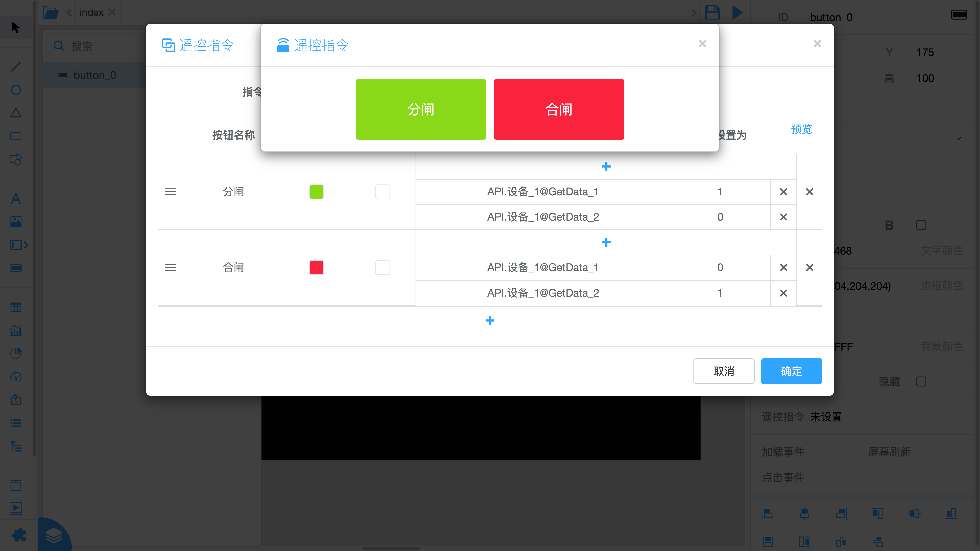980x551 pixels.
Task: Select the pointer arrow tool
Action: [16, 27]
